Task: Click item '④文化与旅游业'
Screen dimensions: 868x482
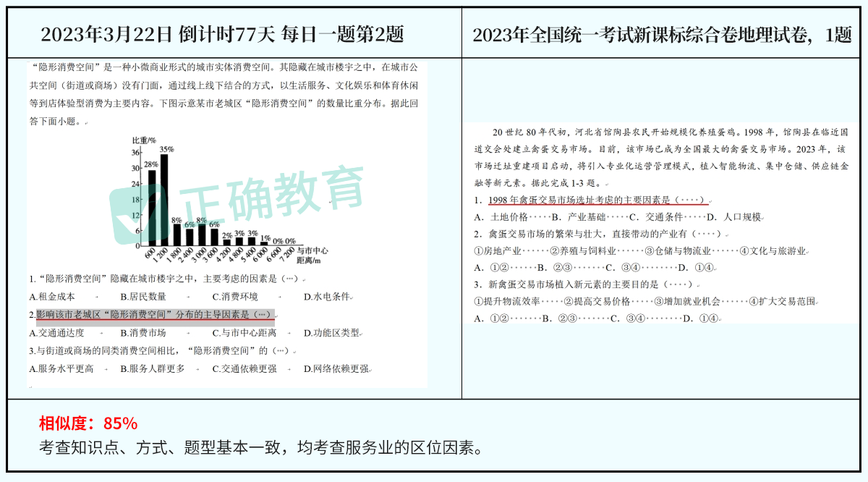Action: 773,252
